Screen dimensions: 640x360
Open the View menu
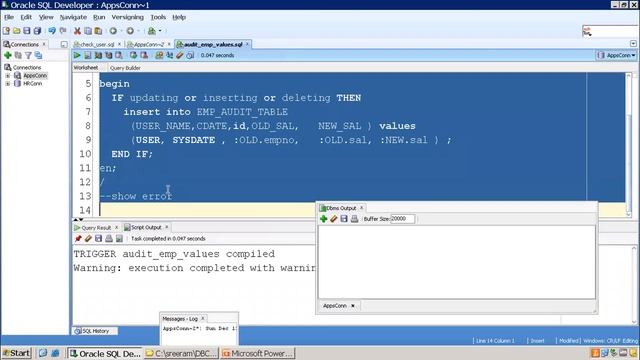pyautogui.click(x=46, y=17)
